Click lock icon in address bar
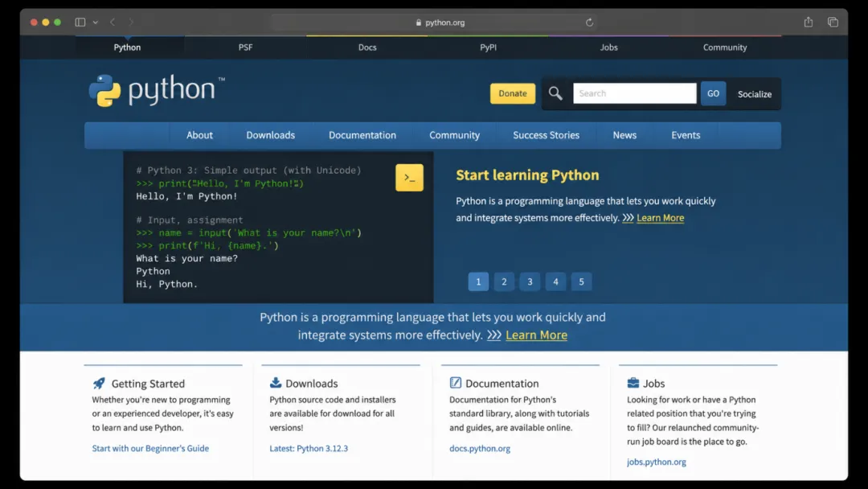Screen dimensions: 868x489 tap(419, 23)
